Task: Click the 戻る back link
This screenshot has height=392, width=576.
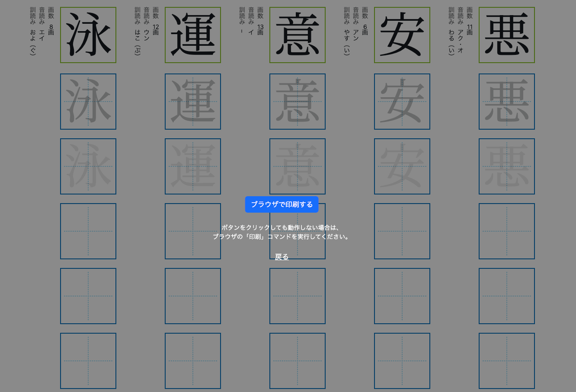Action: pos(282,257)
